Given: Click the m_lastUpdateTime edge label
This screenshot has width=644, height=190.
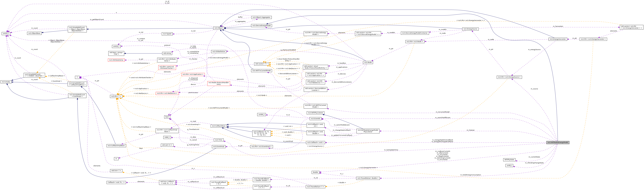Looking at the screenshot, I should point(391,150).
